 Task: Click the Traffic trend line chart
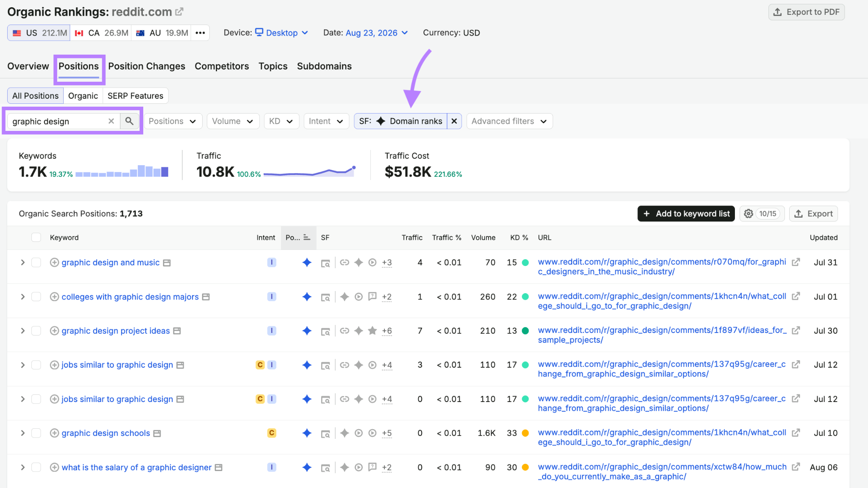coord(309,171)
